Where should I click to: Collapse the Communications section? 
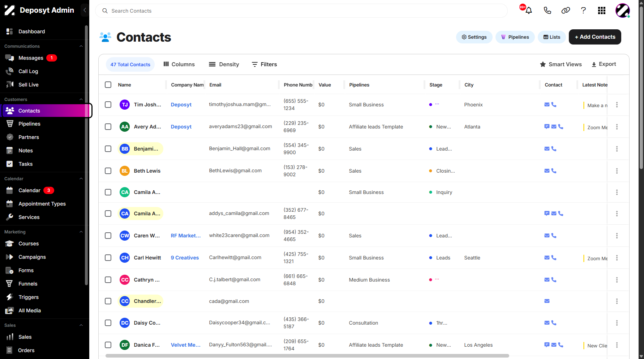(81, 46)
